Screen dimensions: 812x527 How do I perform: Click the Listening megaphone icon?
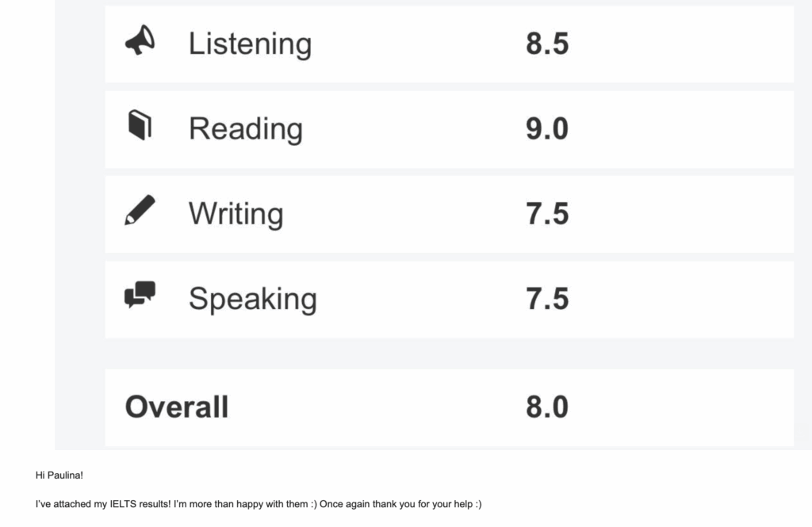[x=140, y=41]
